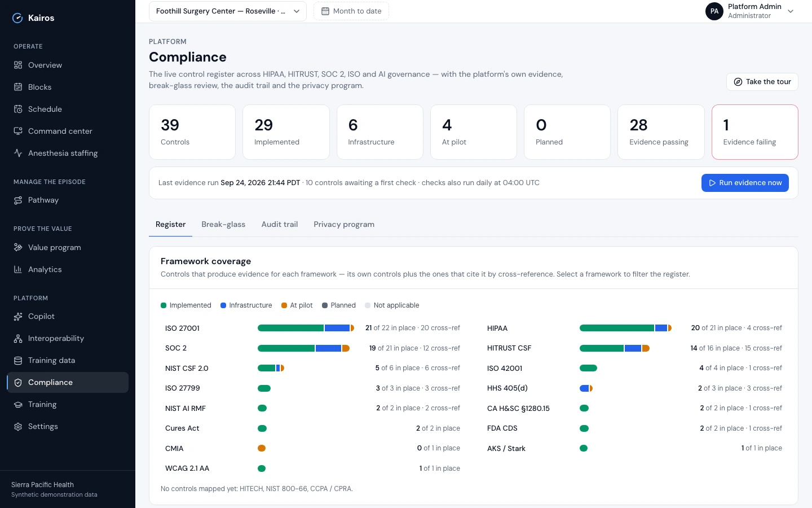The width and height of the screenshot is (812, 508).
Task: Click the orange CMIA status dot
Action: 262,448
